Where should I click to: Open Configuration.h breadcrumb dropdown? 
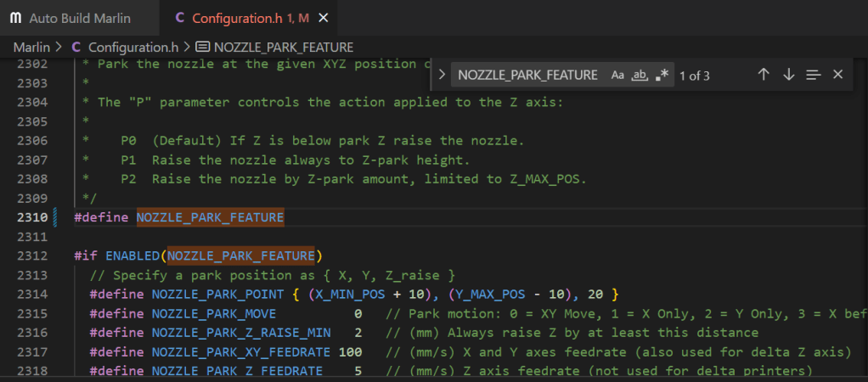click(132, 47)
